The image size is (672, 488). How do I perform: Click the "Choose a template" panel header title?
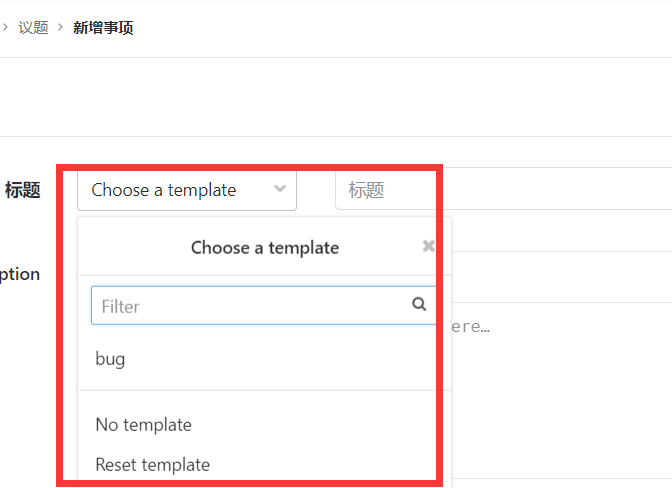(x=265, y=247)
